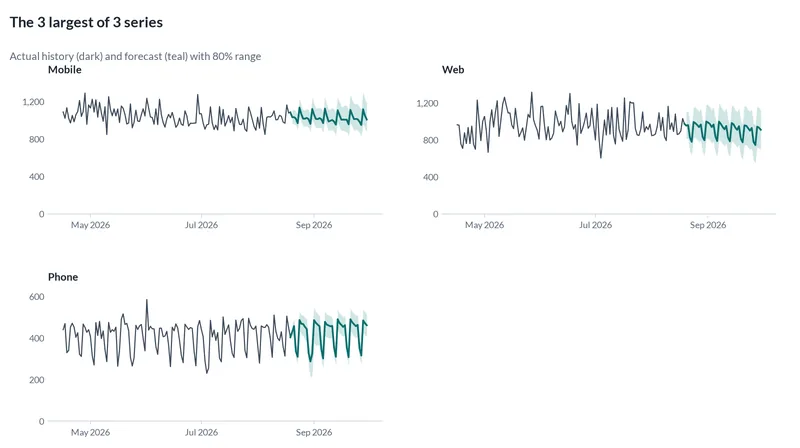The image size is (800, 448).
Task: Click the 0 y-axis label on Phone chart
Action: pyautogui.click(x=42, y=421)
